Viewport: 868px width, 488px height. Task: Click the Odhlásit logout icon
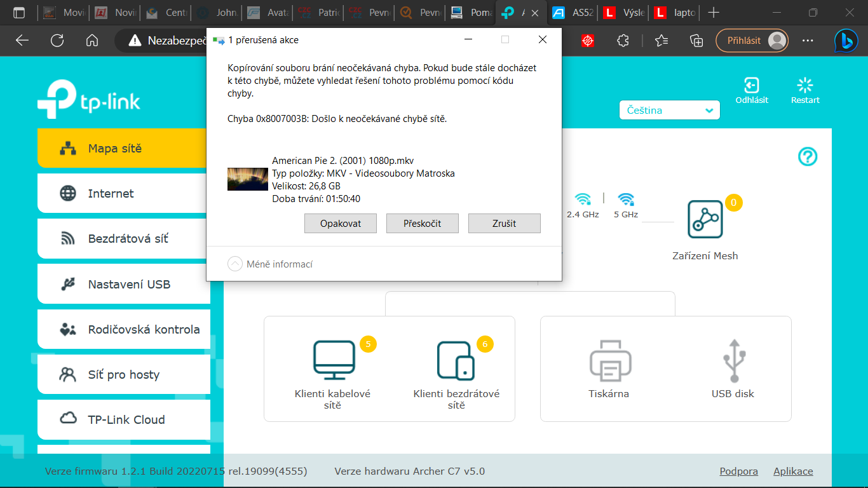coord(752,86)
